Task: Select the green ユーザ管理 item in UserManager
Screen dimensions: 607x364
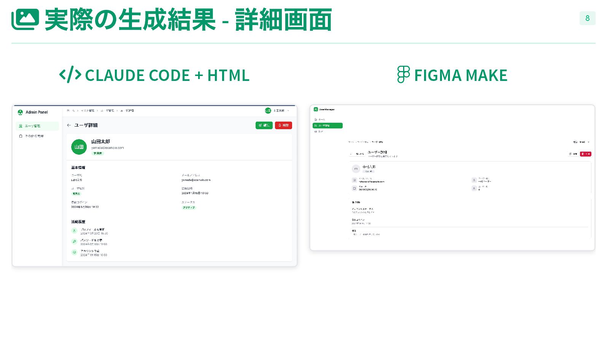Action: coord(327,125)
